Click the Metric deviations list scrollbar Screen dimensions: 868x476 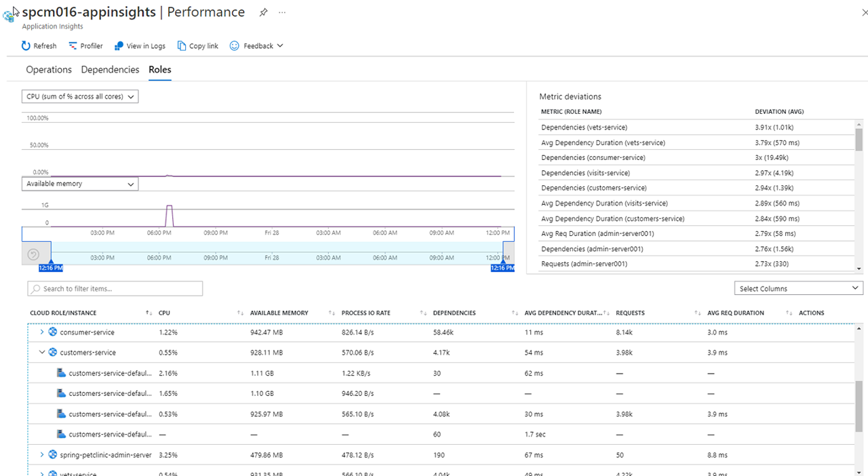(859, 138)
